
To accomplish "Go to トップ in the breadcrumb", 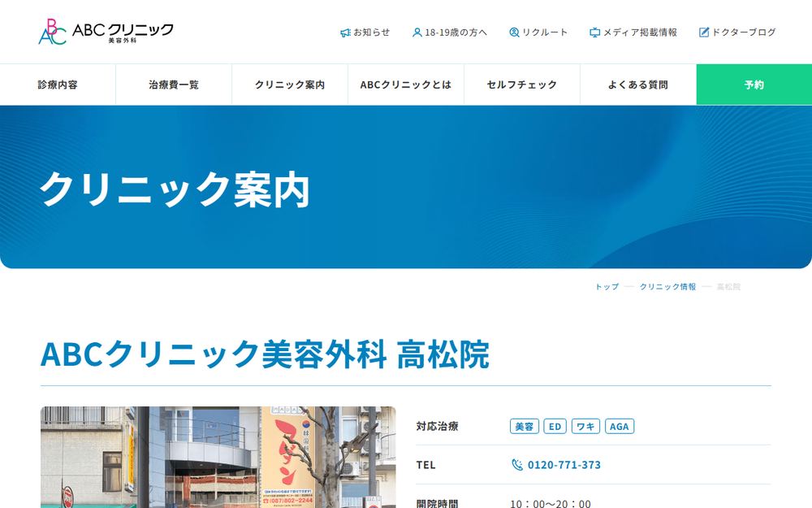I will [607, 287].
